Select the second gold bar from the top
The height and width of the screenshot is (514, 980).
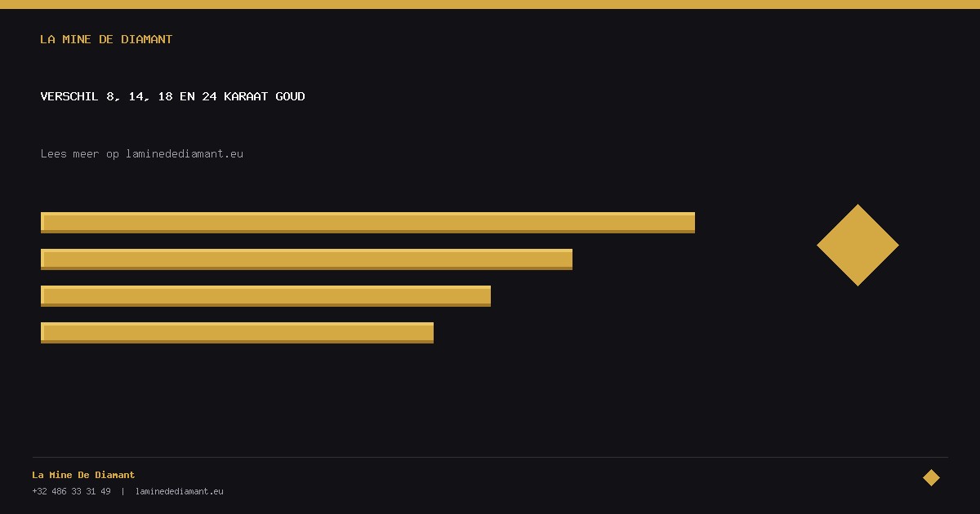306,259
